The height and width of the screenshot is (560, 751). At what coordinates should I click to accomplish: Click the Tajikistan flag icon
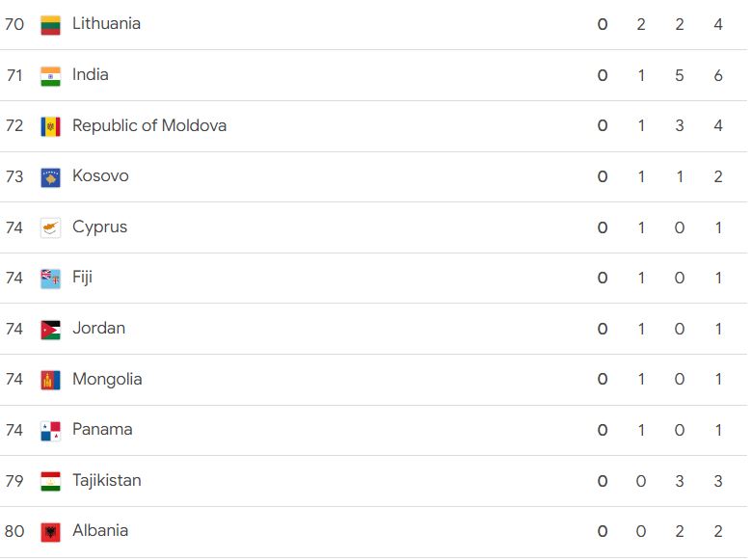pyautogui.click(x=50, y=481)
